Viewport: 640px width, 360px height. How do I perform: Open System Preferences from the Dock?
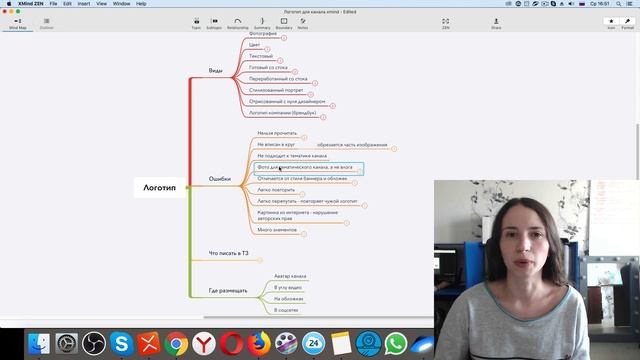click(x=67, y=344)
